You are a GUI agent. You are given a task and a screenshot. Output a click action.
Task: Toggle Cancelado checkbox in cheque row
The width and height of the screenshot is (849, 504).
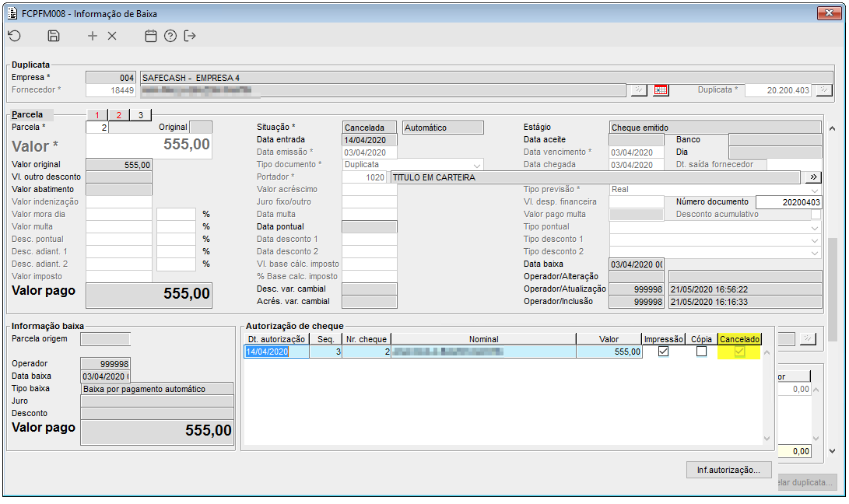point(739,352)
